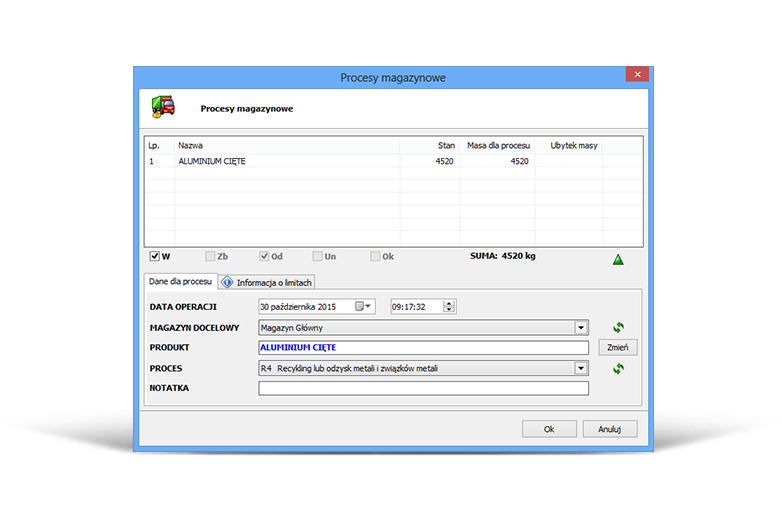Confirm with the Ok button

(x=549, y=429)
